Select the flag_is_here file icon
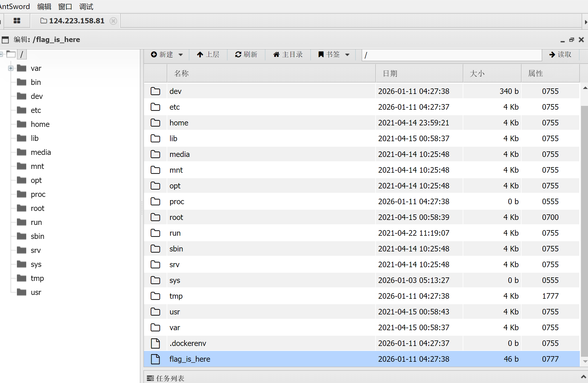This screenshot has width=588, height=383. coord(155,359)
